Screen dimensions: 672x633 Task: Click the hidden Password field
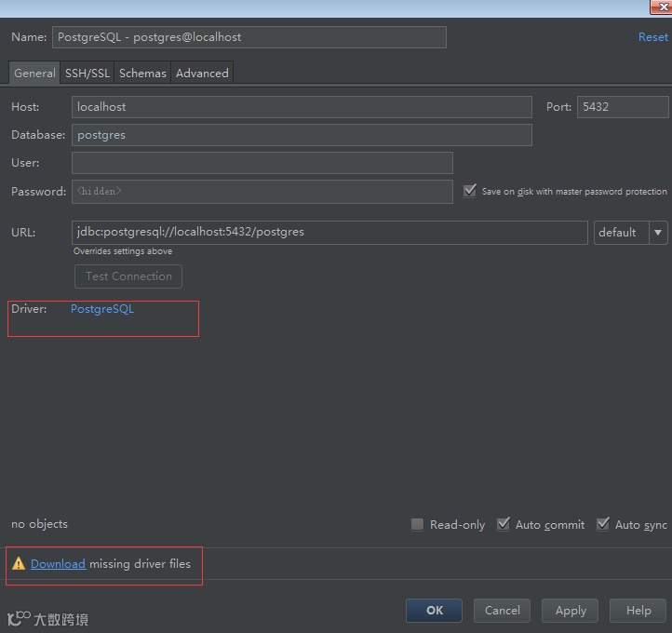pos(262,192)
